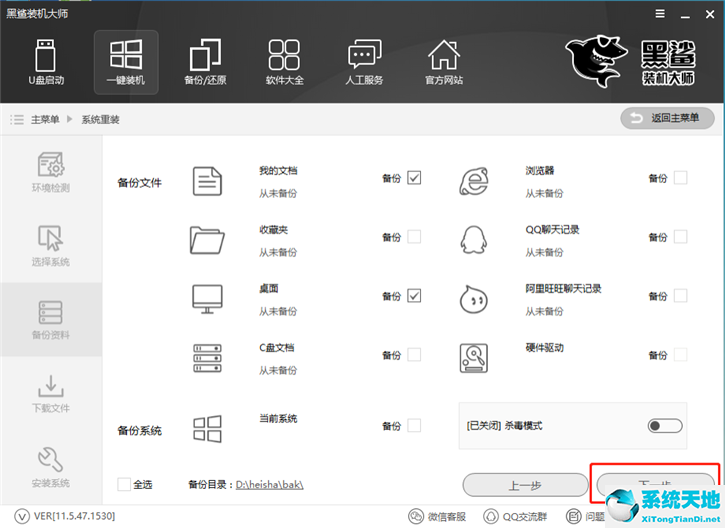
Task: Click the 硬件驱动 hard disk icon
Action: (474, 358)
